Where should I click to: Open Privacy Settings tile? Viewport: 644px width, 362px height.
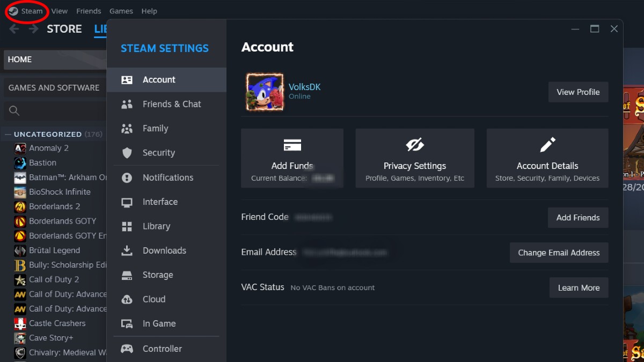tap(414, 158)
